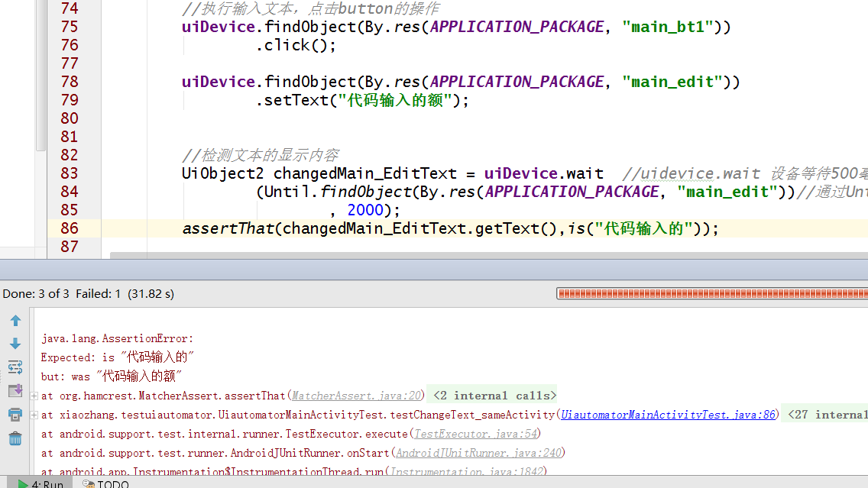The height and width of the screenshot is (488, 868).
Task: Clear console with the trash icon
Action: point(15,439)
